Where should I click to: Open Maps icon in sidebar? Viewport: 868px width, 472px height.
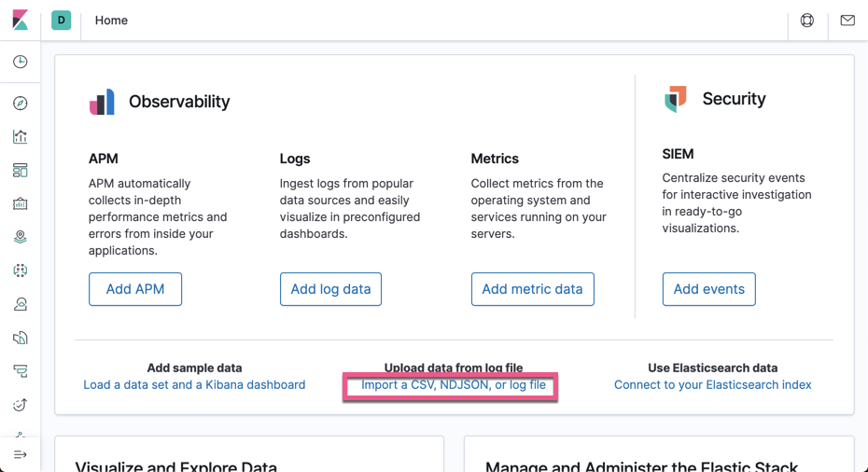(x=20, y=237)
